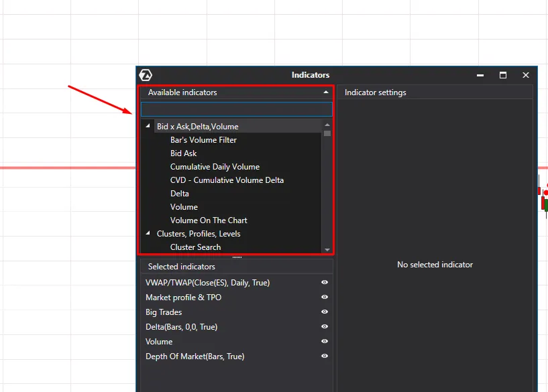548x392 pixels.
Task: Hide the Volume selected indicator
Action: click(x=325, y=342)
